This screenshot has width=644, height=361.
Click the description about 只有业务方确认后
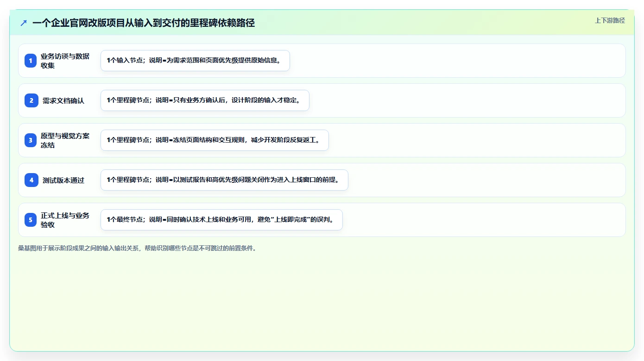click(205, 100)
